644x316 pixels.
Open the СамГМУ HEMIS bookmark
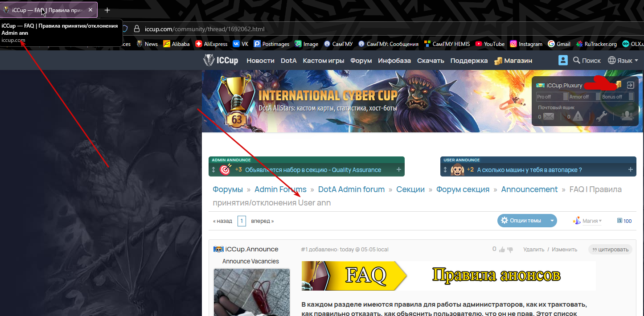[447, 44]
